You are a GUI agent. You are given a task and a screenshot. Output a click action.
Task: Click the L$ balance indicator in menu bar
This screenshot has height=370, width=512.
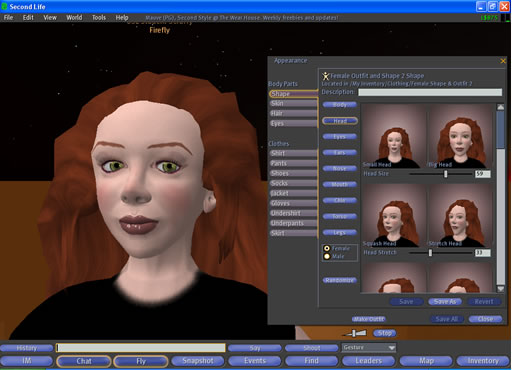click(489, 18)
